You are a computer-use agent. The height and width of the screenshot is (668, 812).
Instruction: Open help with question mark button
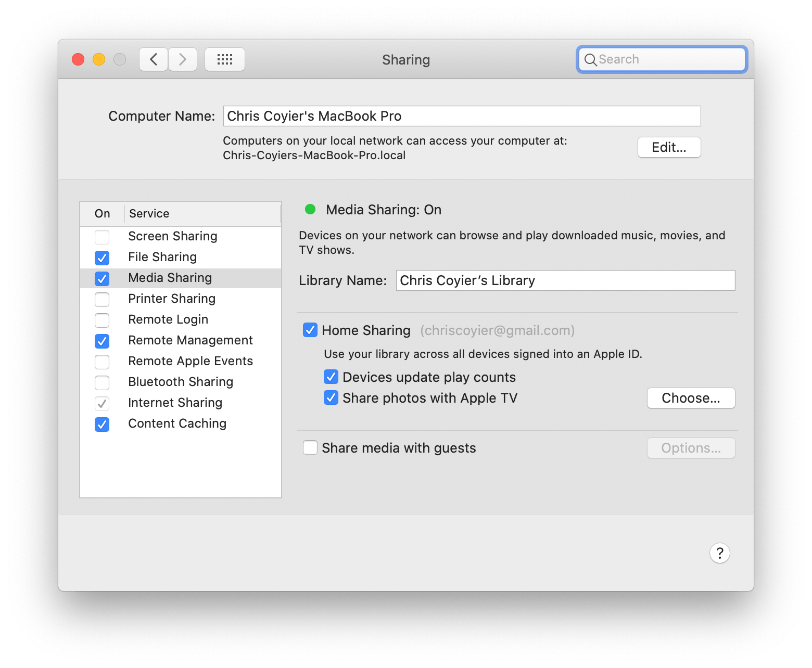point(719,553)
